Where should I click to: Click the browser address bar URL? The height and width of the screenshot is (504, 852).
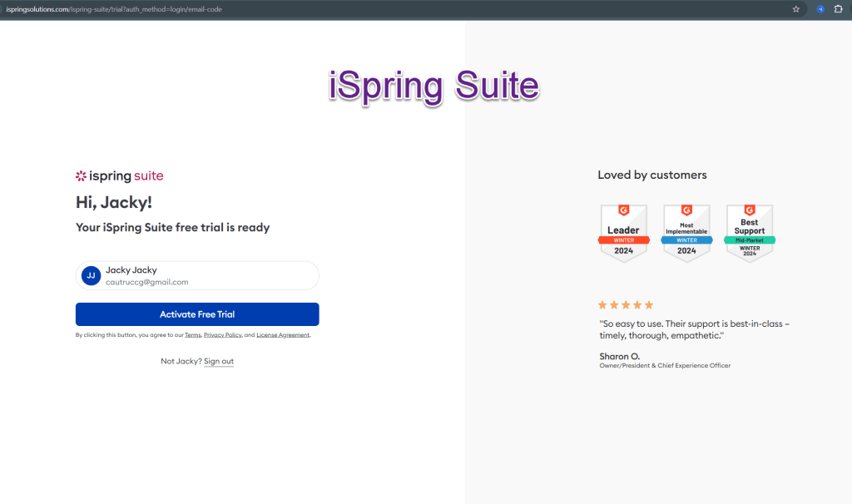(116, 9)
